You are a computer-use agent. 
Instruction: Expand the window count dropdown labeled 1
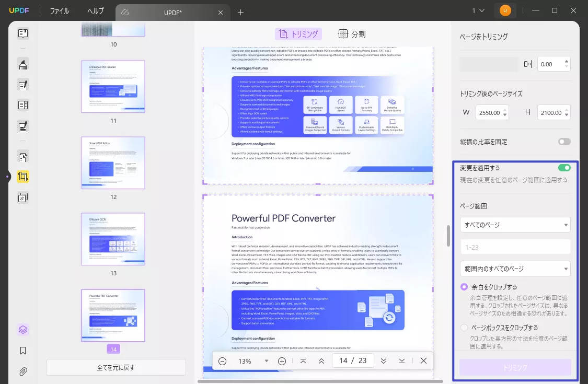pos(478,10)
